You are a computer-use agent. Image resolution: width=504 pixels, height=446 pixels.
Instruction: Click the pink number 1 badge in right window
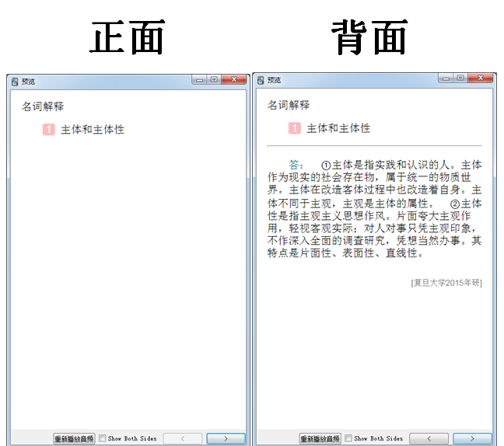(x=295, y=128)
